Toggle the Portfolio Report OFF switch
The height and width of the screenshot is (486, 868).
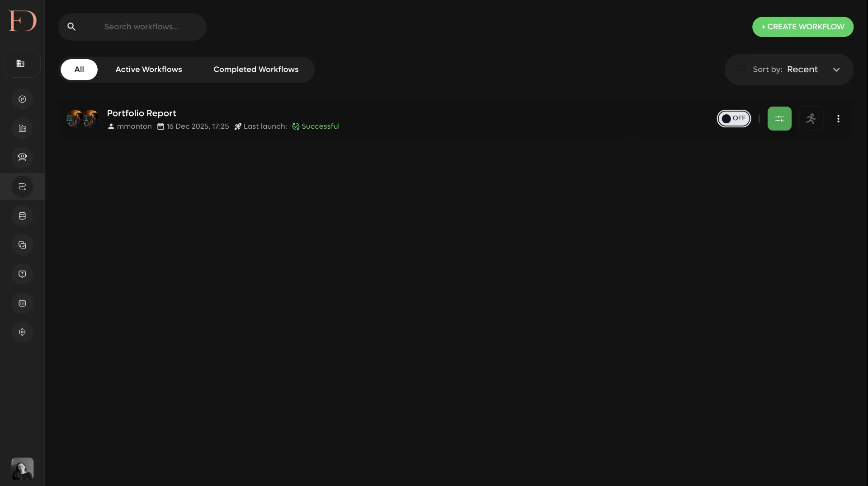pyautogui.click(x=734, y=118)
